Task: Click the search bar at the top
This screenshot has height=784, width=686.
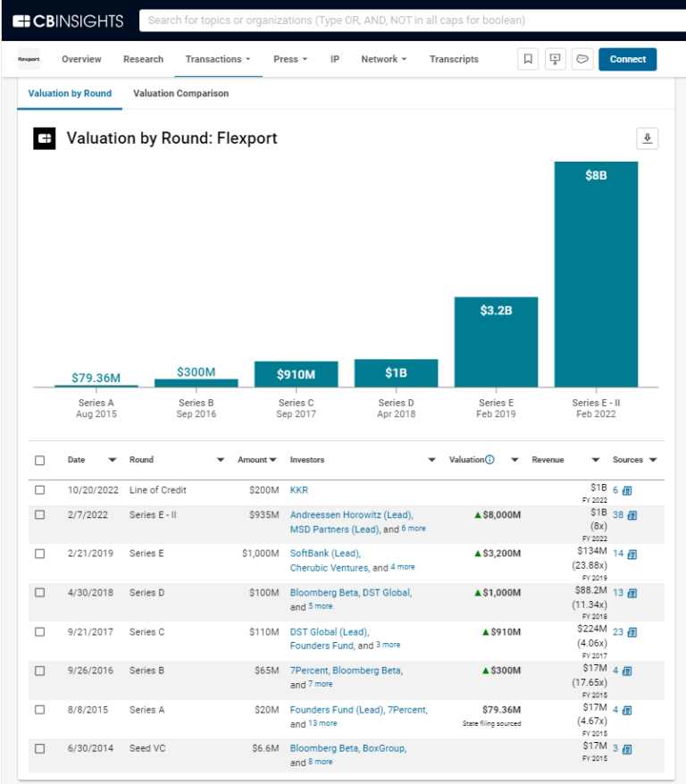Action: click(357, 19)
